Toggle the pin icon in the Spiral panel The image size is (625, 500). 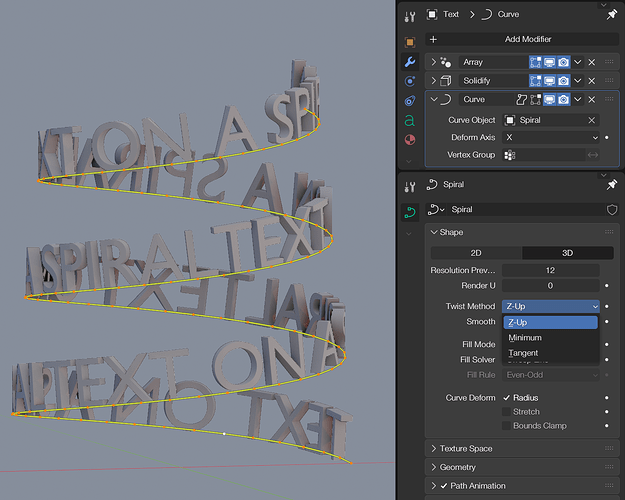612,185
